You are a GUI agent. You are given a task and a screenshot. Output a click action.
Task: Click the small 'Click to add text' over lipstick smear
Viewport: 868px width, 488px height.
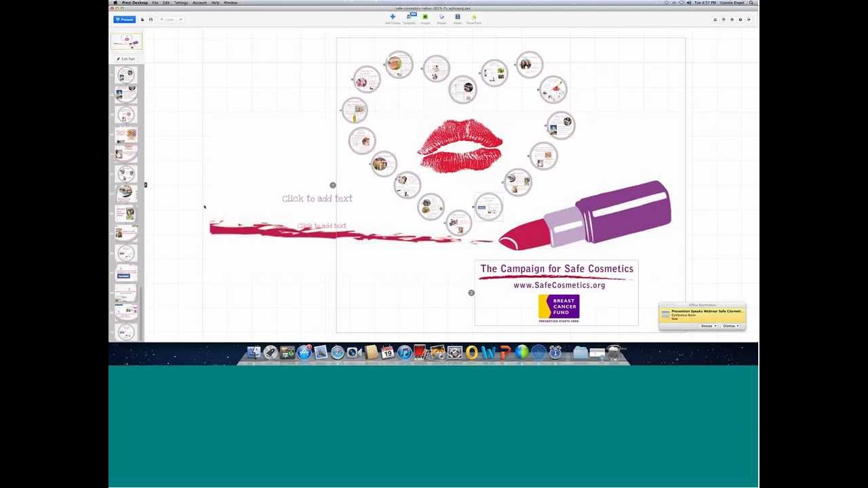point(321,226)
